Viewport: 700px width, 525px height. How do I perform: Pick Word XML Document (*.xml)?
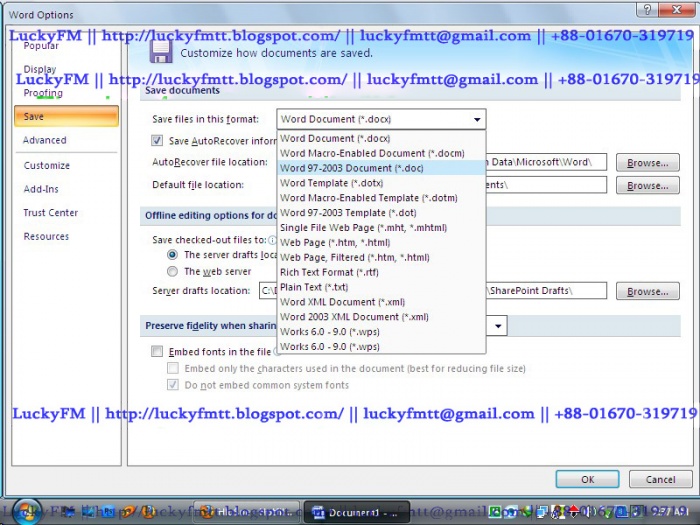tap(381, 302)
